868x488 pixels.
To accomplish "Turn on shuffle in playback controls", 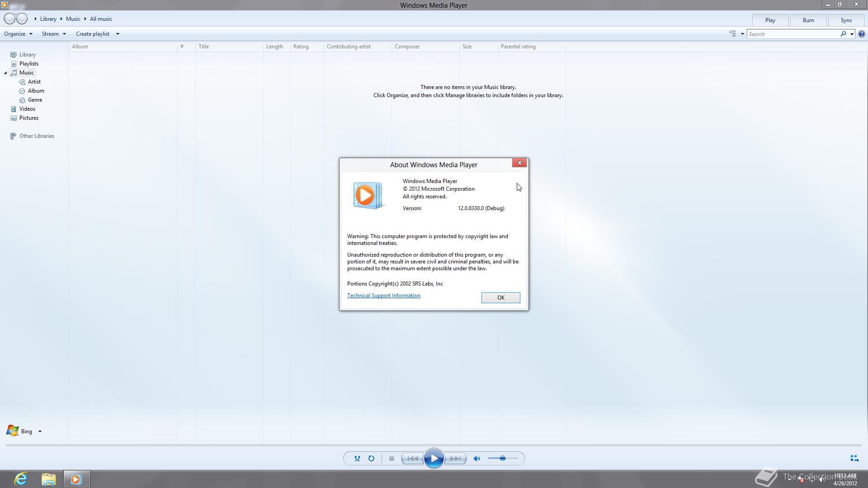I will click(x=357, y=459).
